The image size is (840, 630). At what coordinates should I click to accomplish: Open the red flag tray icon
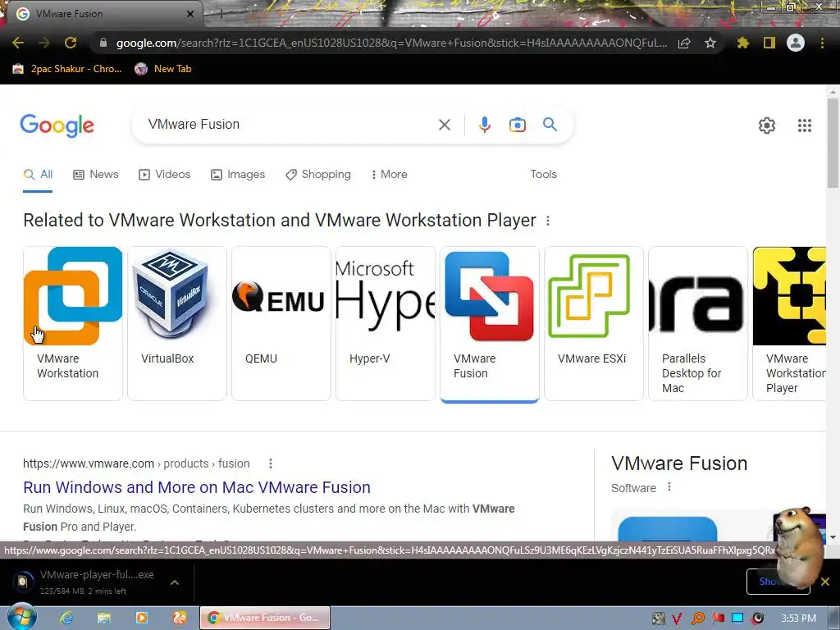(718, 619)
